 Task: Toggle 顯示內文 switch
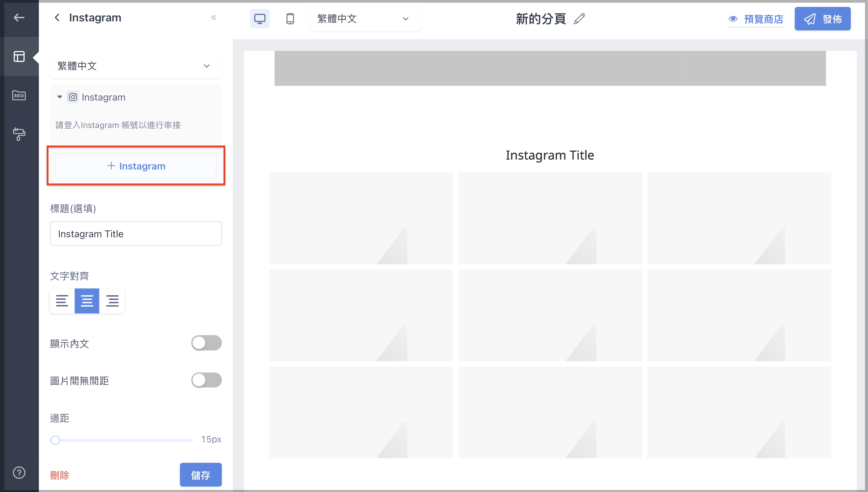[206, 343]
